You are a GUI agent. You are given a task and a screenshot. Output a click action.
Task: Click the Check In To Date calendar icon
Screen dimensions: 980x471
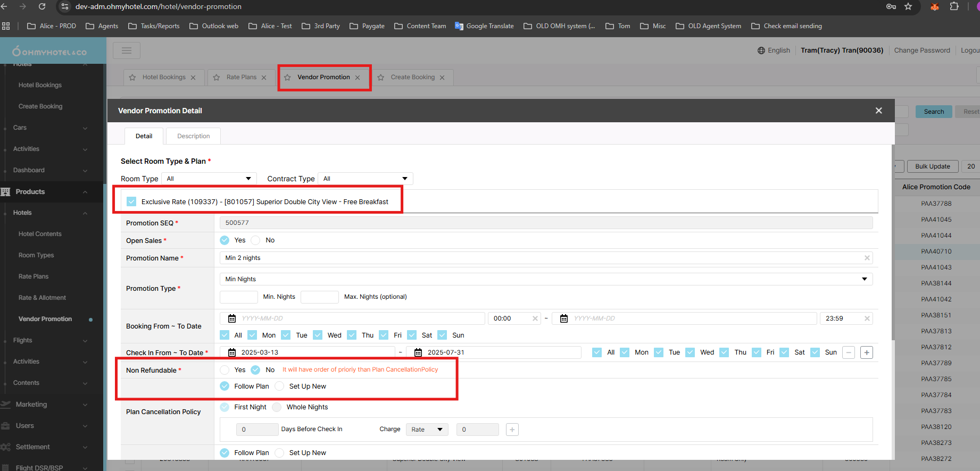coord(418,352)
